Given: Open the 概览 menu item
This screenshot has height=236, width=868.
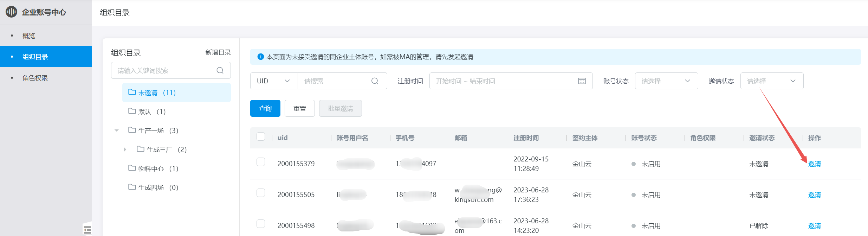Looking at the screenshot, I should 46,36.
